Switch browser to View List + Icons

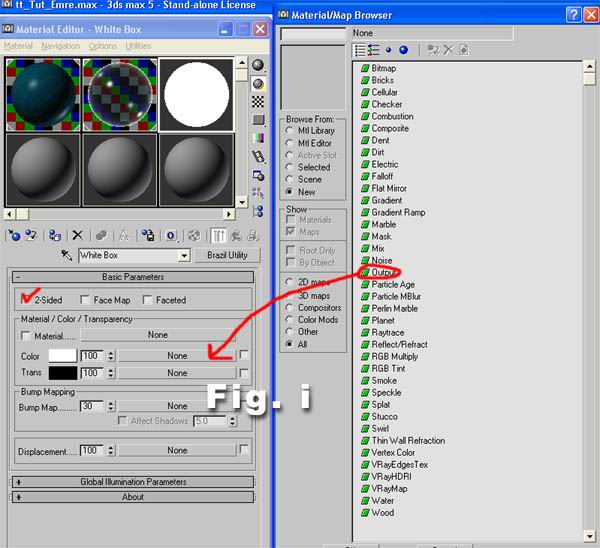click(374, 49)
